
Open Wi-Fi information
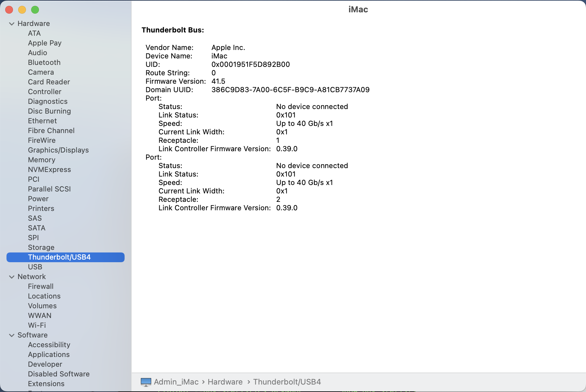click(x=37, y=325)
